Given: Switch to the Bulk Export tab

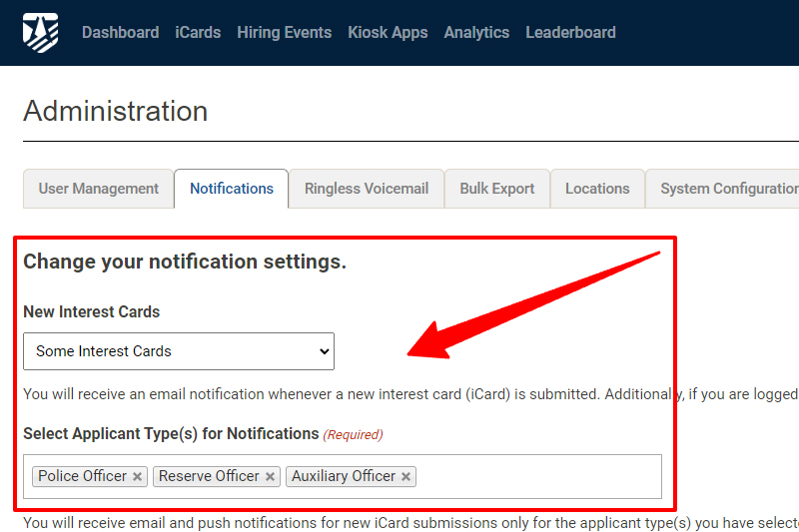Looking at the screenshot, I should (x=496, y=189).
